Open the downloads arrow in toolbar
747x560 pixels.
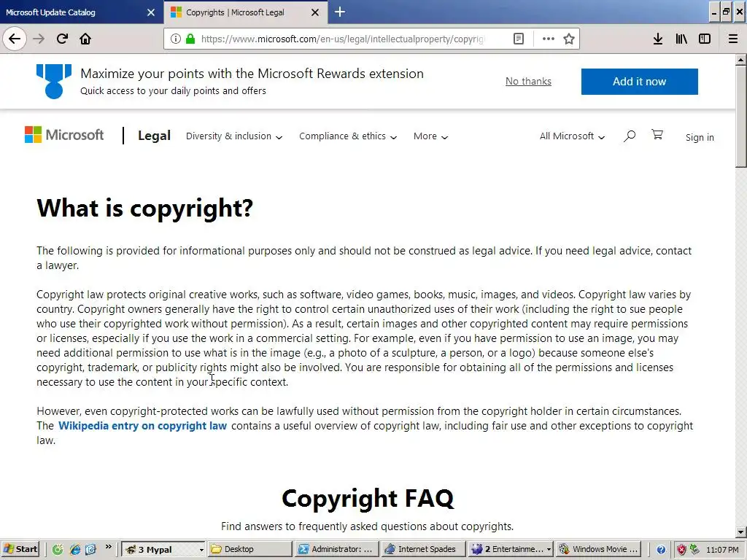[658, 39]
